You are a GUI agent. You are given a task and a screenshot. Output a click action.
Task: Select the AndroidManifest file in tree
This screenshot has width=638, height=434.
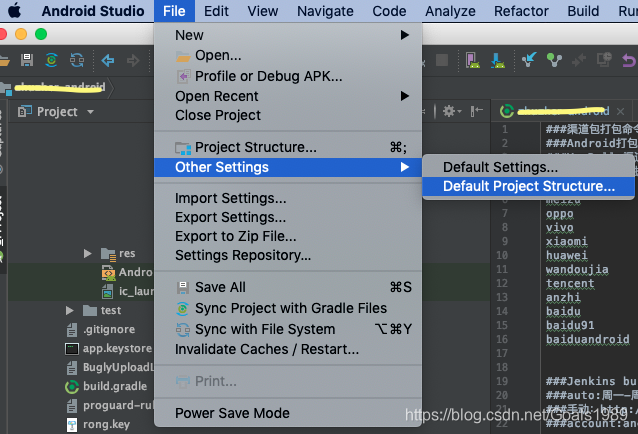[x=127, y=272]
